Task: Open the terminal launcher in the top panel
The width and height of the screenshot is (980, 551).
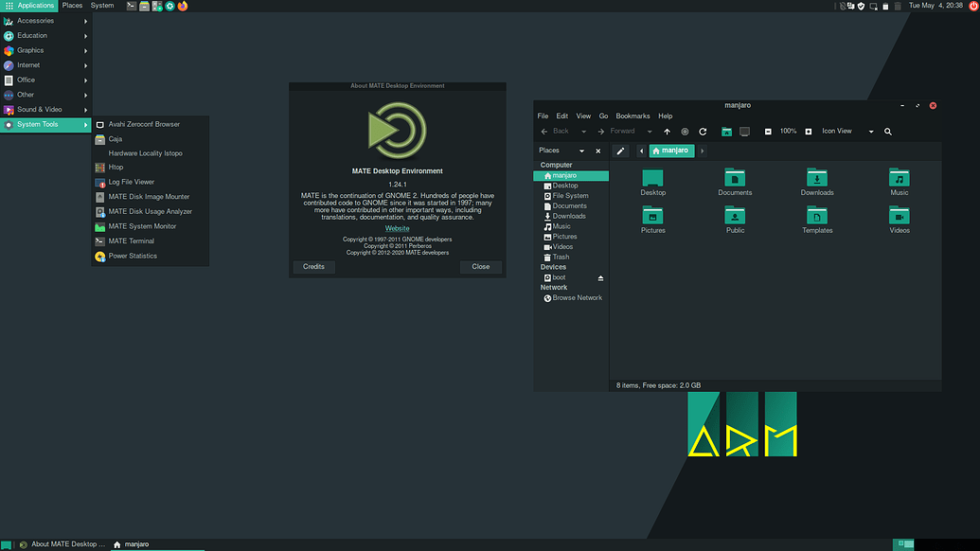Action: click(130, 6)
